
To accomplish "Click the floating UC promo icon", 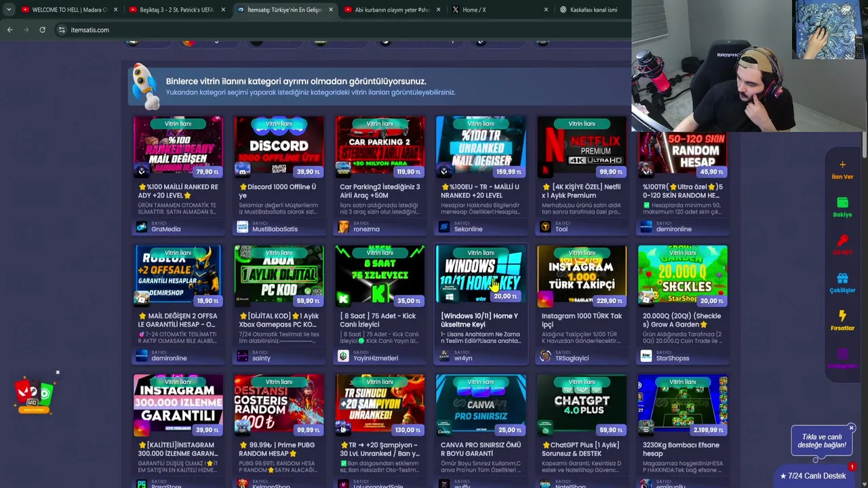I will click(34, 395).
